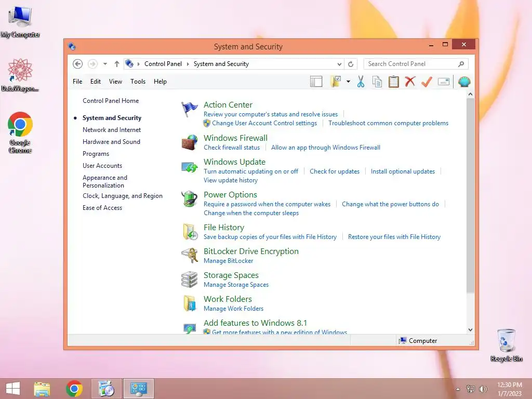Open the Help menu

click(x=160, y=82)
